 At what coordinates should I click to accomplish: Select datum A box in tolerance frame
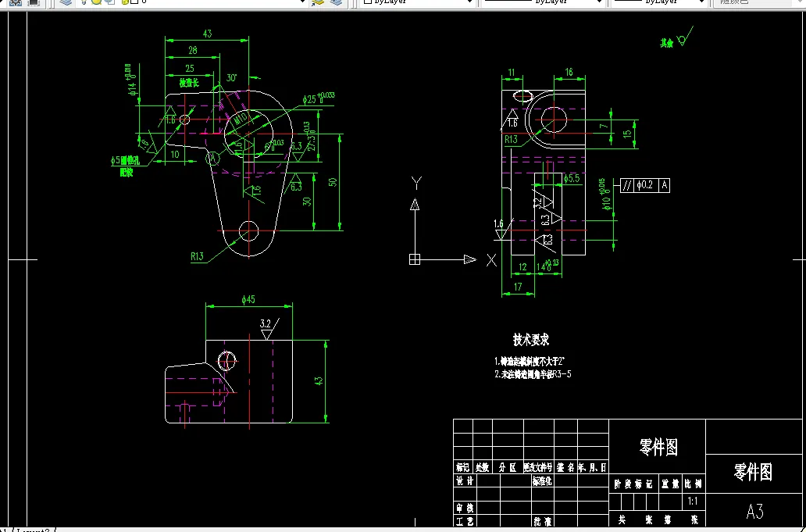(x=664, y=185)
